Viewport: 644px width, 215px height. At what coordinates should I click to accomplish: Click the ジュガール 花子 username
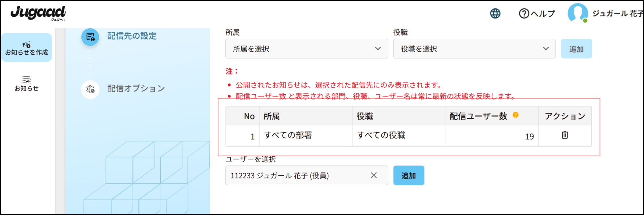(x=617, y=13)
